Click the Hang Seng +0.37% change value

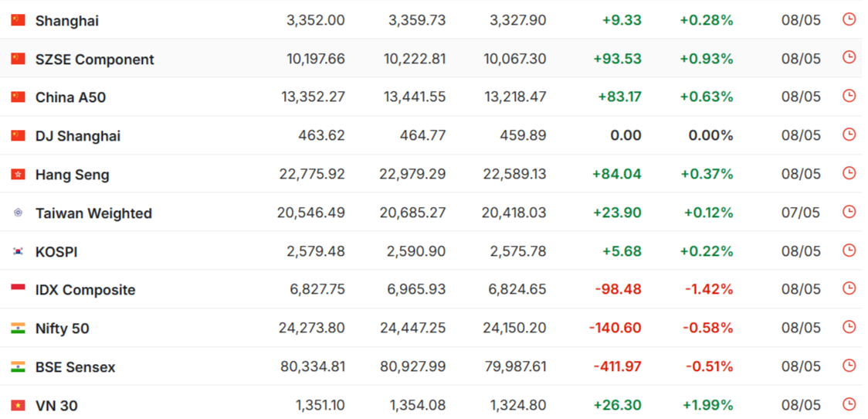tap(707, 175)
